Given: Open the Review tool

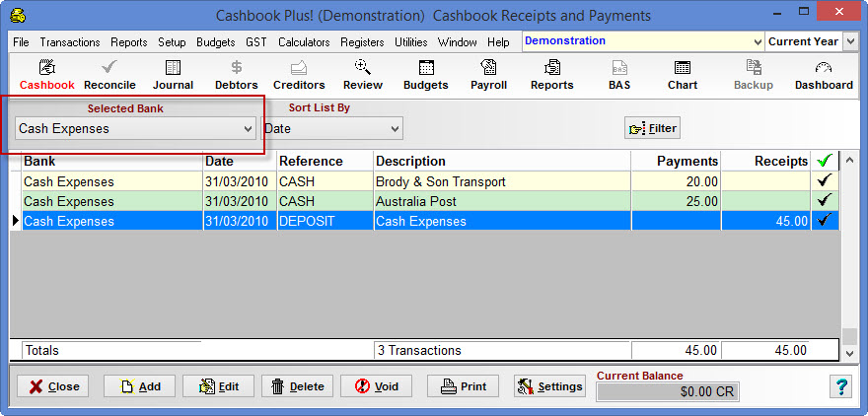Looking at the screenshot, I should click(363, 76).
